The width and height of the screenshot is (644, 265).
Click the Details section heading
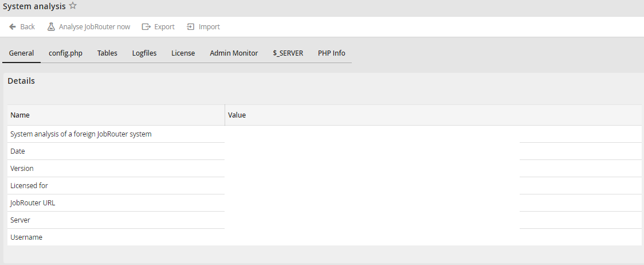coord(21,81)
